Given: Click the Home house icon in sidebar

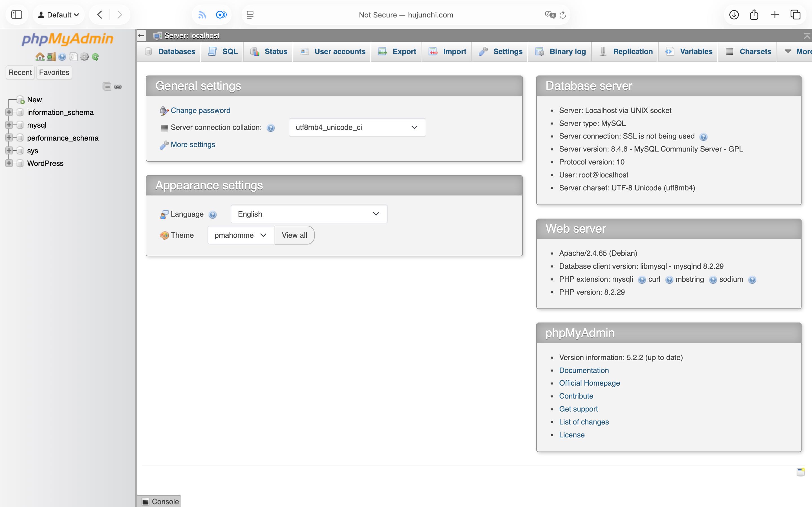Looking at the screenshot, I should 39,57.
